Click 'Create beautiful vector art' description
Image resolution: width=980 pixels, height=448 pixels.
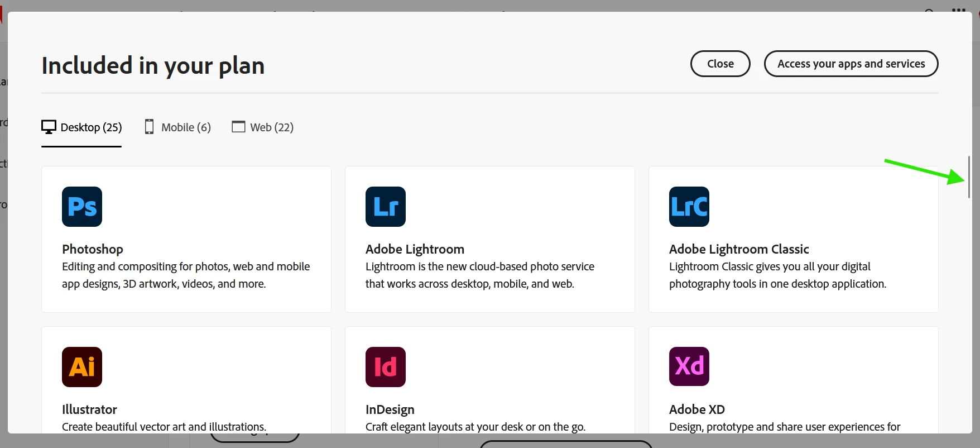[164, 427]
